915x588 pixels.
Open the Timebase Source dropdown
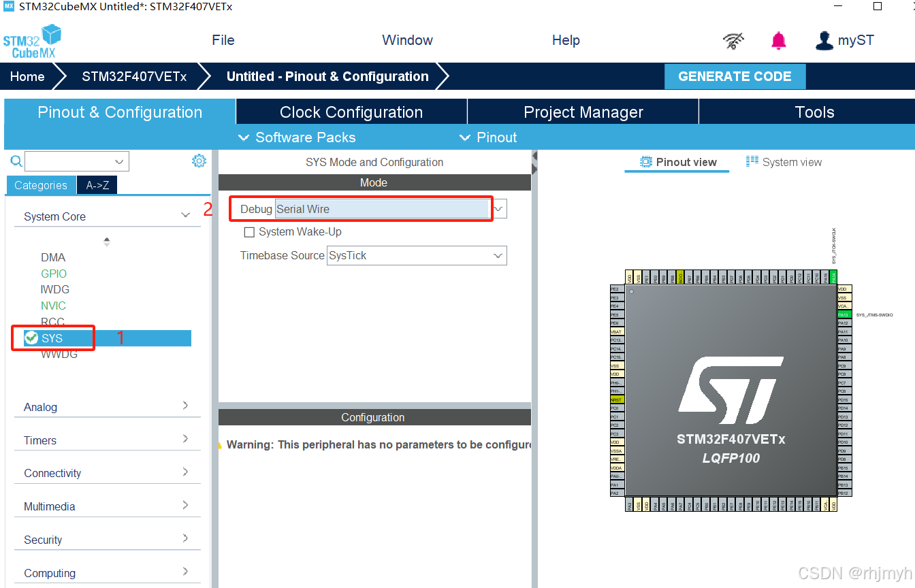coord(497,255)
